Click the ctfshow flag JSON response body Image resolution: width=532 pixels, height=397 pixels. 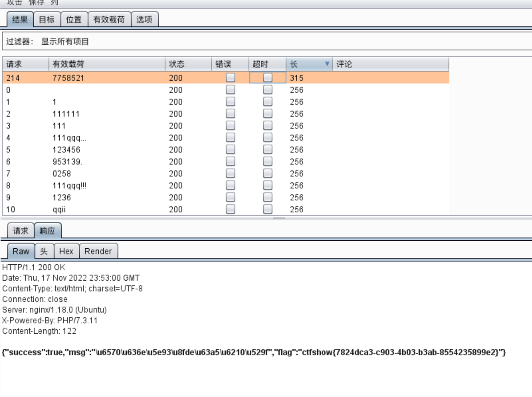coord(254,353)
